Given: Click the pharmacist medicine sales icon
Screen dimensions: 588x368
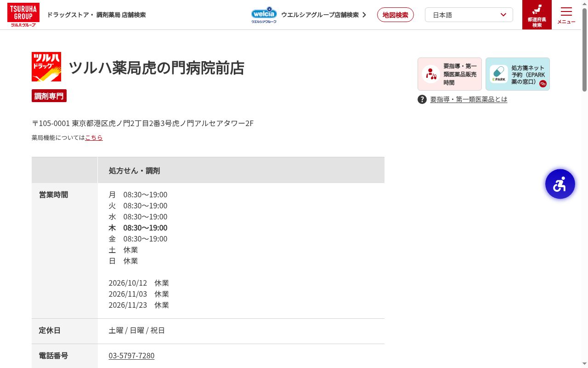Looking at the screenshot, I should [431, 74].
